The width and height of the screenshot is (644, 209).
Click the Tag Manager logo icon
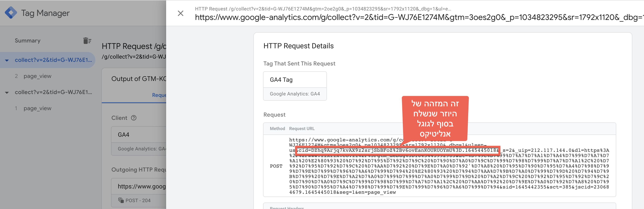[11, 13]
